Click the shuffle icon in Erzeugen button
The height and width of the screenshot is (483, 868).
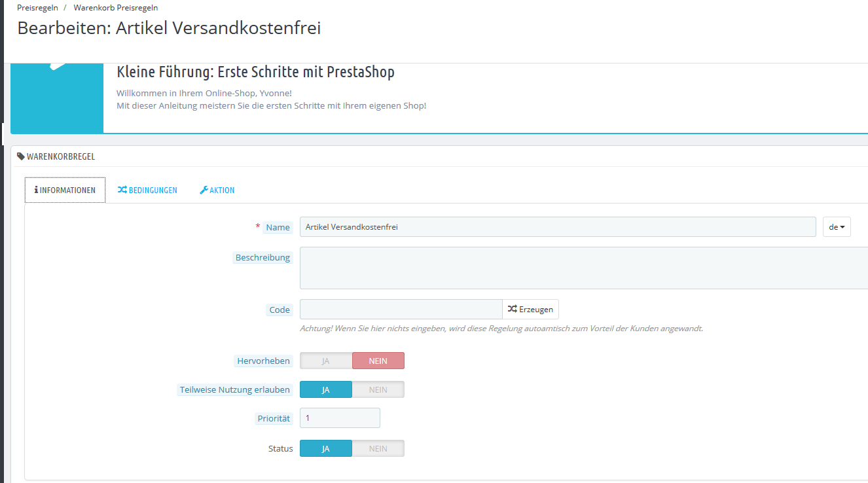point(512,309)
